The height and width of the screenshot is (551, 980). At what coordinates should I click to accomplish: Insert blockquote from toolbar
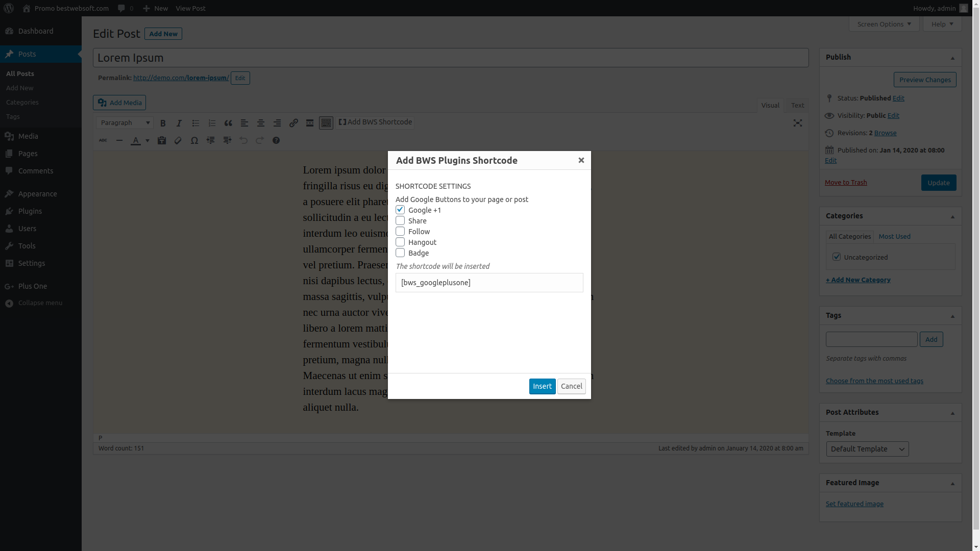click(228, 123)
